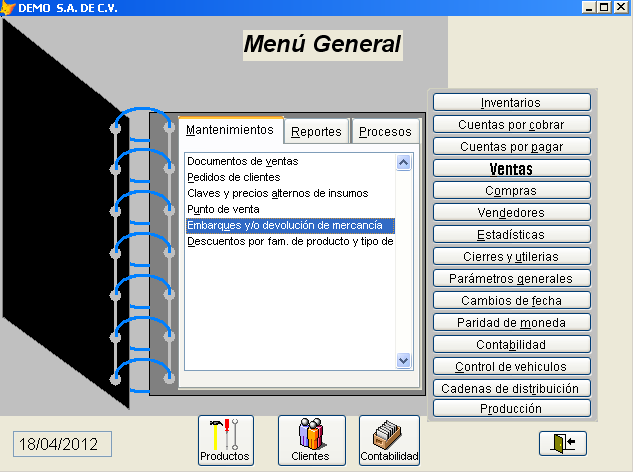
Task: Open the Cuentas por cobrar module
Action: pos(512,124)
